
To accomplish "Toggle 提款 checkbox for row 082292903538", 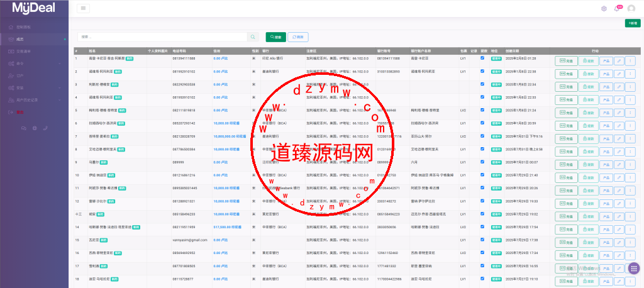I will click(482, 84).
